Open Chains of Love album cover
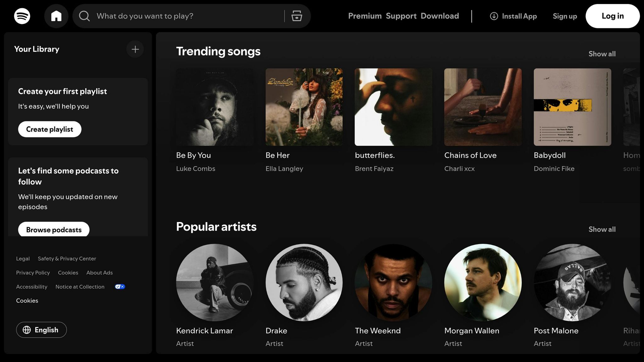The height and width of the screenshot is (362, 644). [x=483, y=107]
